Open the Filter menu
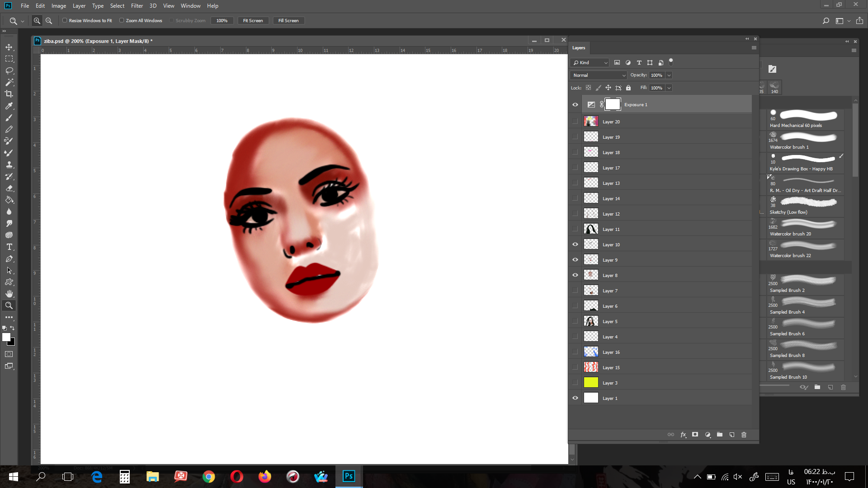The width and height of the screenshot is (868, 488). pyautogui.click(x=137, y=6)
